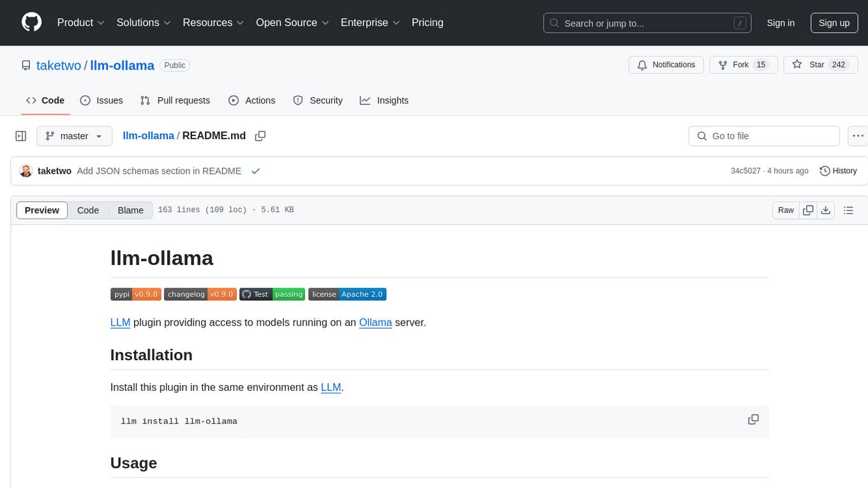Image resolution: width=868 pixels, height=488 pixels.
Task: Copy the file path icon
Action: point(260,135)
